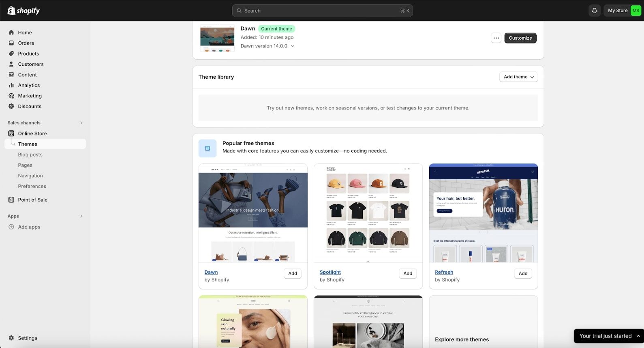The image size is (644, 348).
Task: Click the Glowing skin theme preview
Action: 253,321
